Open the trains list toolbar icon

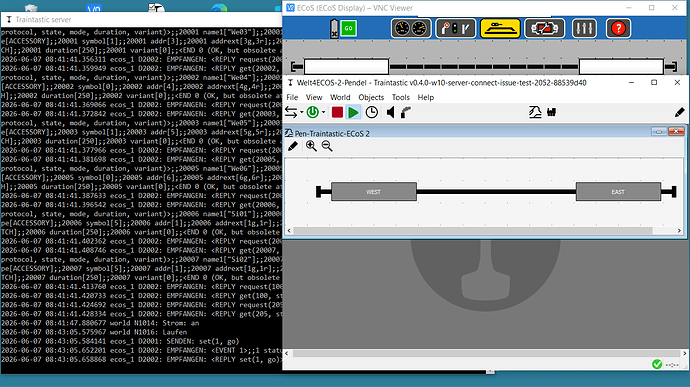(551, 112)
